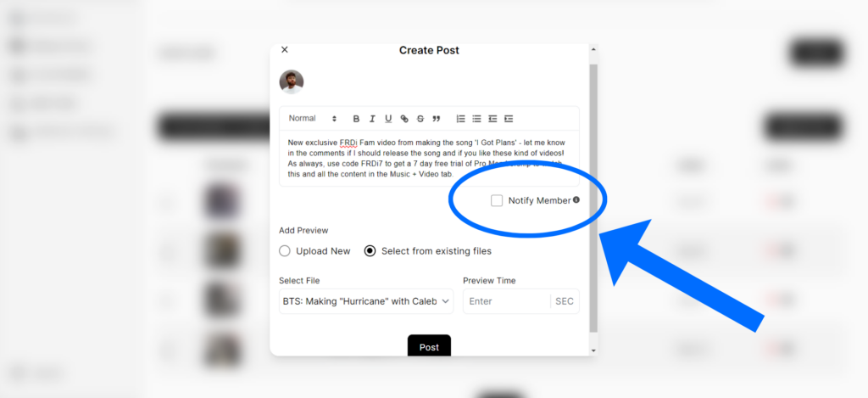Apply strikethrough formatting
The width and height of the screenshot is (868, 398).
click(420, 119)
